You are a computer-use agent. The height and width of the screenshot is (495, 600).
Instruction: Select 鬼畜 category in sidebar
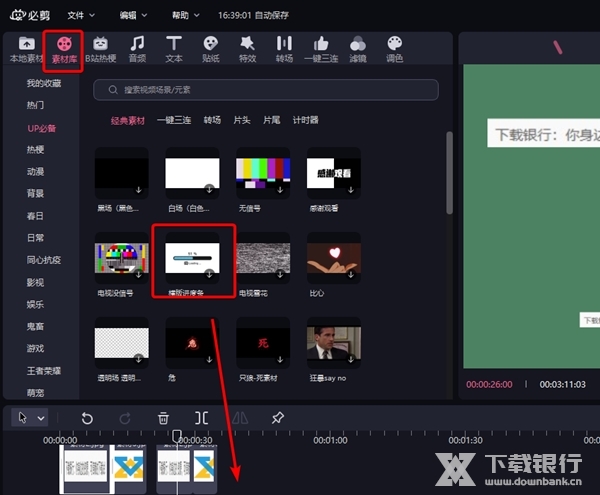[x=35, y=326]
